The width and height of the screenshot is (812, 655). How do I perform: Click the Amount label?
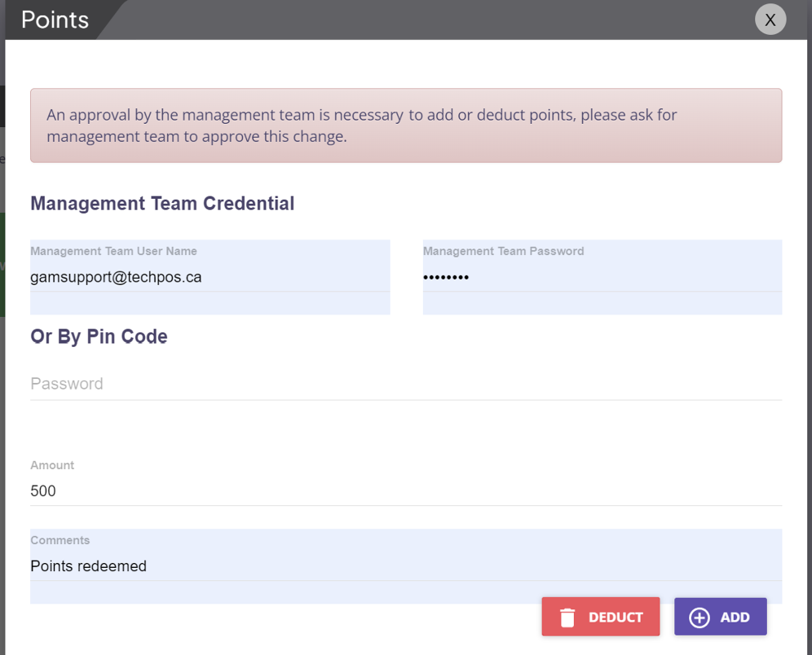[x=52, y=465]
